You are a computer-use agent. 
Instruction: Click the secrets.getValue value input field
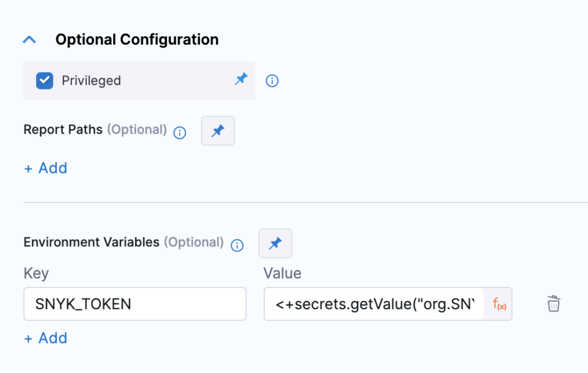tap(373, 304)
